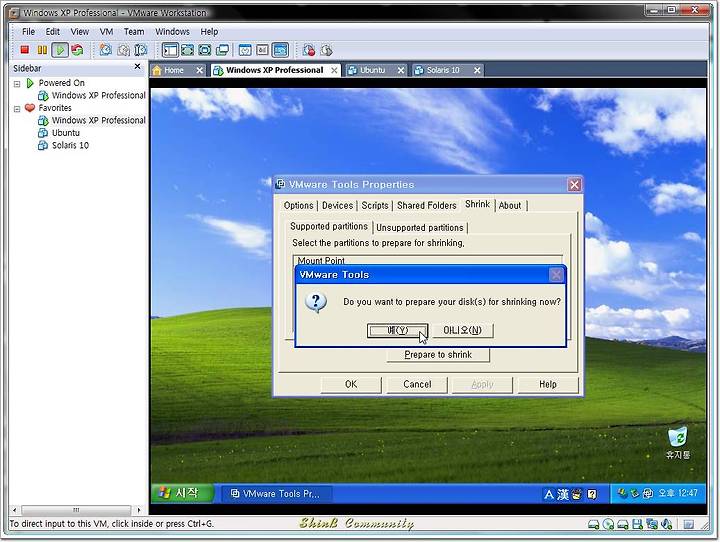Image resolution: width=720 pixels, height=542 pixels.
Task: Switch to the Unsupported partitions tab
Action: [420, 228]
